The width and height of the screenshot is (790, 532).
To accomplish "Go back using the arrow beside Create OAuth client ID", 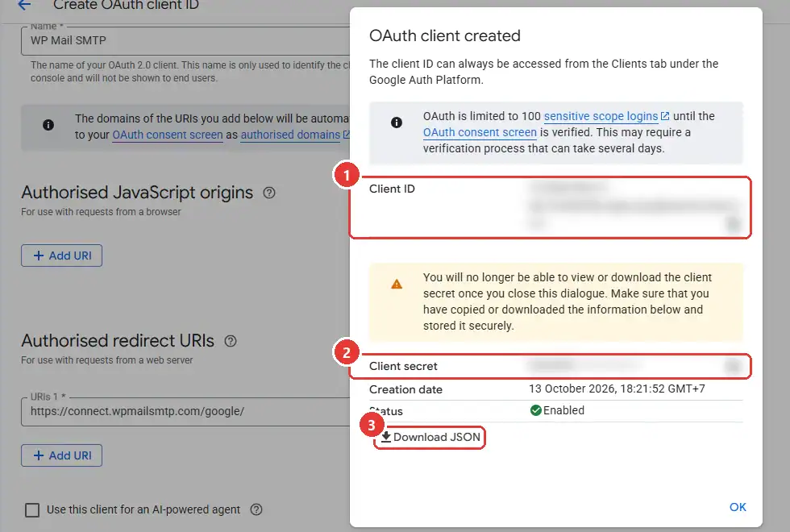I will 24,5.
